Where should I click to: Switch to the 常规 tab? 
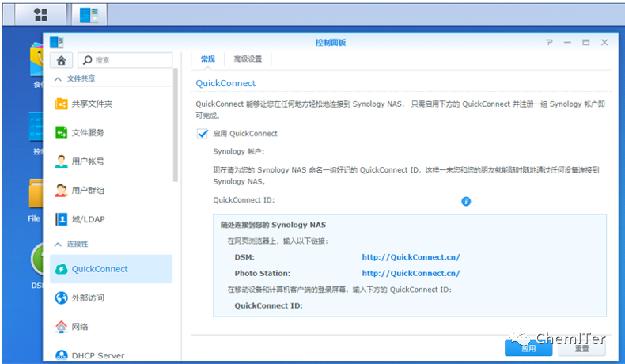point(207,59)
